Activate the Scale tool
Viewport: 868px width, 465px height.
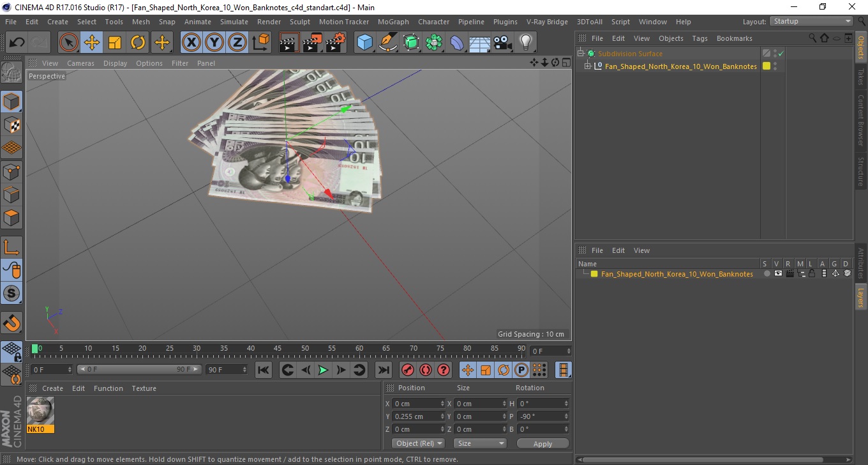tap(115, 43)
